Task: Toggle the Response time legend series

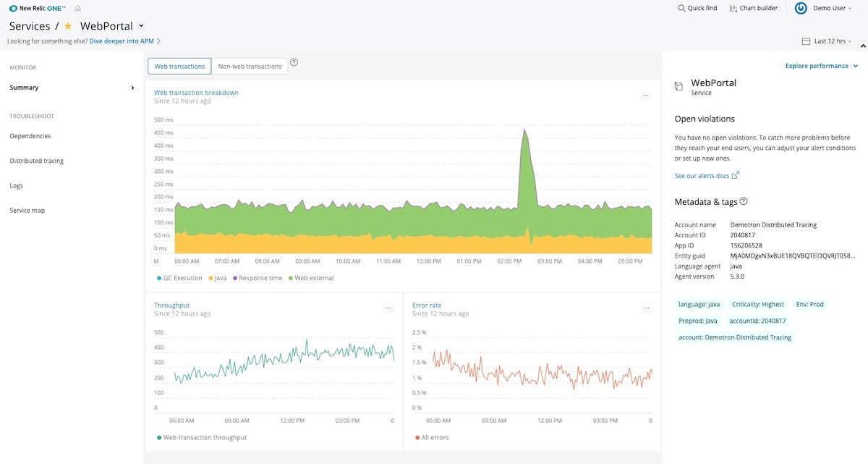Action: click(257, 278)
